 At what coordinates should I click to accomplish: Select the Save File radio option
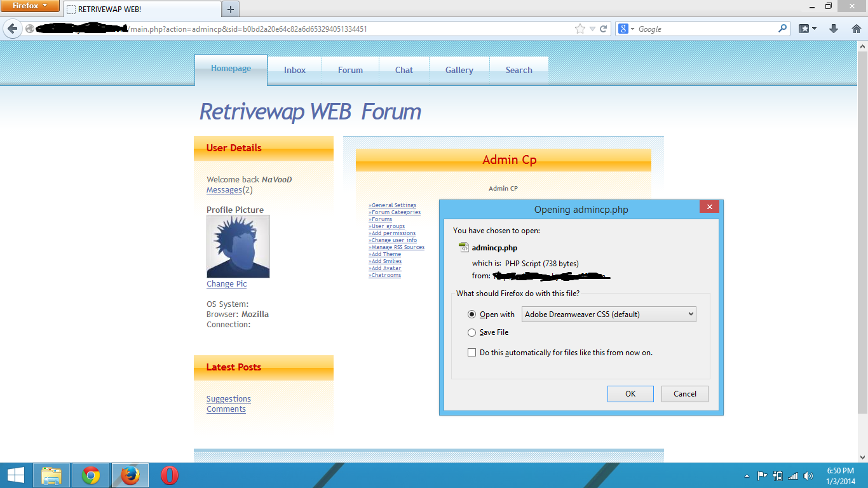(471, 332)
